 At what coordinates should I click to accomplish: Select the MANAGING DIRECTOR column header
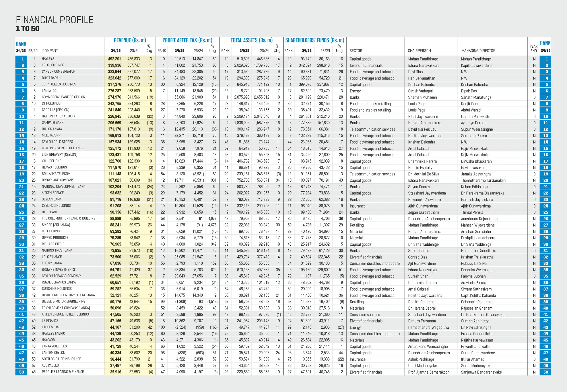tap(478, 50)
